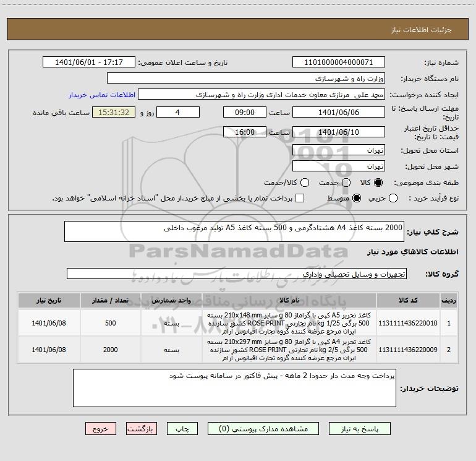This screenshot has width=476, height=461.
Task: Click the کد کالا column header
Action: click(x=408, y=300)
